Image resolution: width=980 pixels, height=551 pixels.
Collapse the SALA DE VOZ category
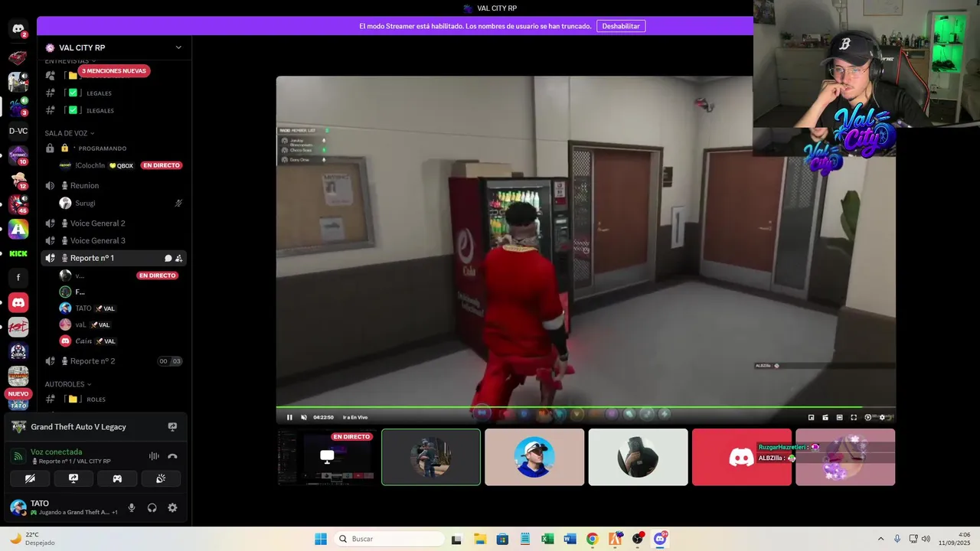pyautogui.click(x=69, y=133)
